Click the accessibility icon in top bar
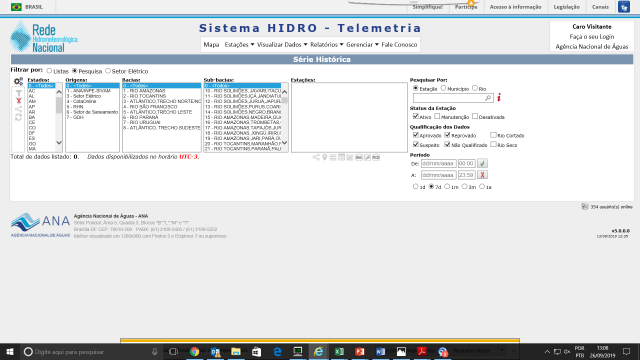The image size is (640, 360). [624, 7]
